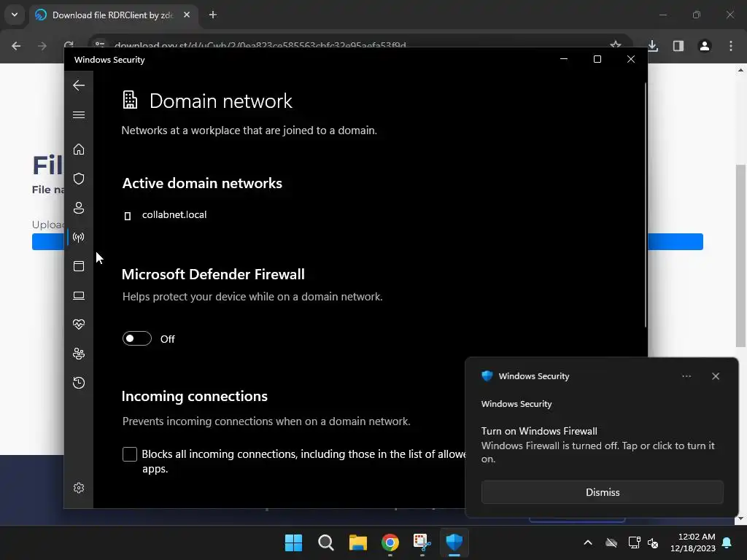Close the Windows Security notification toast

click(x=716, y=376)
